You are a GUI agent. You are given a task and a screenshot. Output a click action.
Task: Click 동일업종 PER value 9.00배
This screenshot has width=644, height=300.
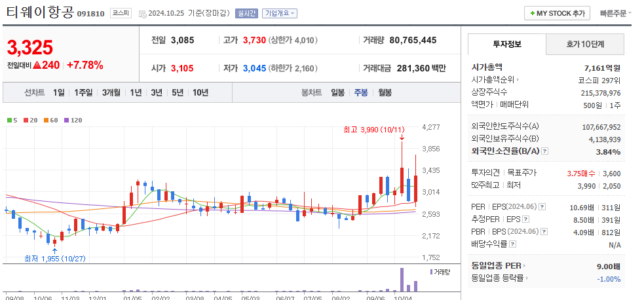pos(608,267)
